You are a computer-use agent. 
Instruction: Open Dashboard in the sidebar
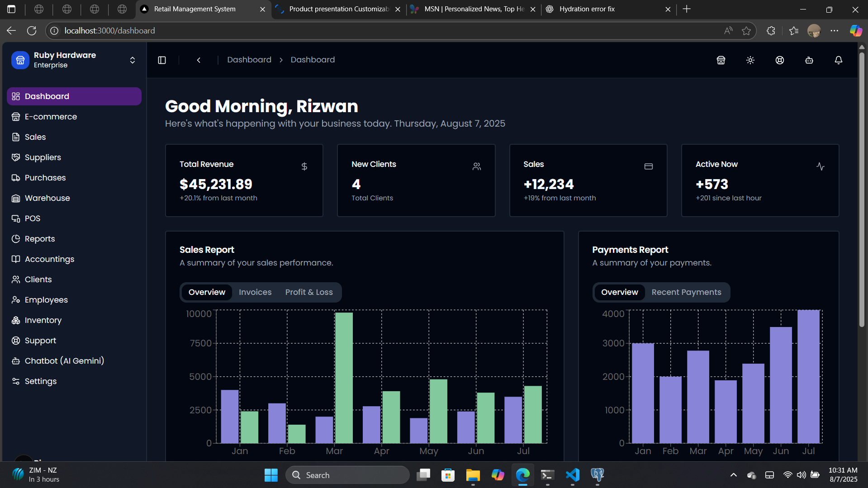pos(74,96)
